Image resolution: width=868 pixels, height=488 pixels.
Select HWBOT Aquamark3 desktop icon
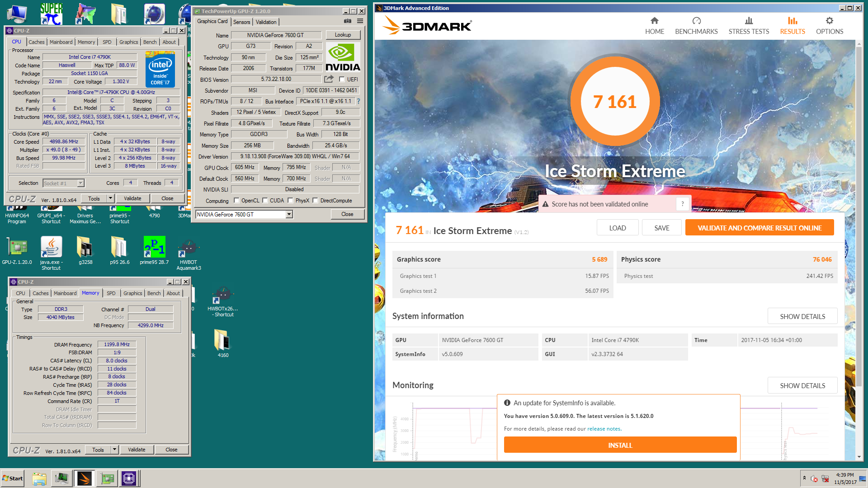click(189, 254)
